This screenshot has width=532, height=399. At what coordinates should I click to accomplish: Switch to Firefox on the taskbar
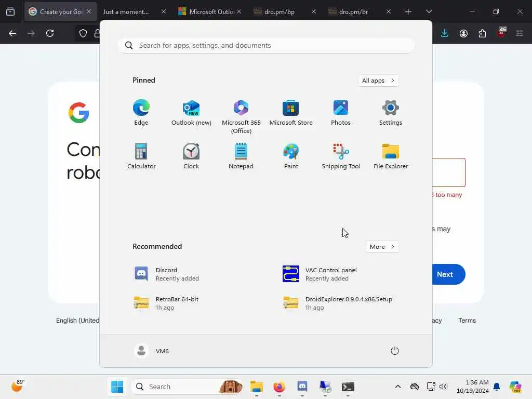[279, 387]
